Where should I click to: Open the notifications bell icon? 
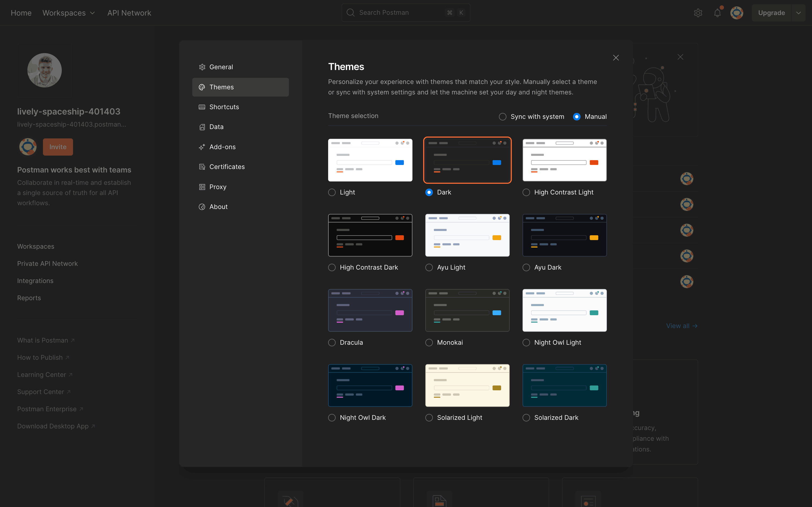(x=717, y=13)
